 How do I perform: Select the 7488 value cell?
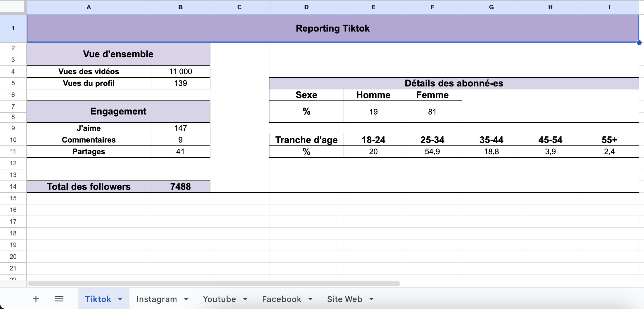point(181,187)
